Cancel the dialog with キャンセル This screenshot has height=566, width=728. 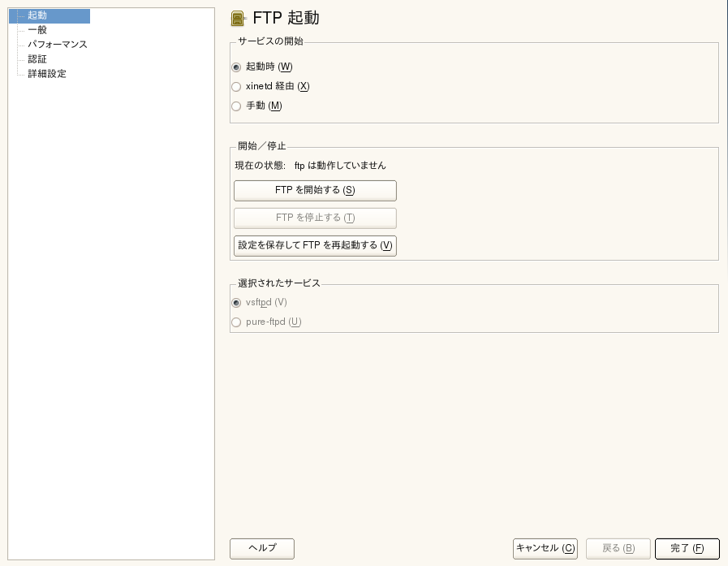tap(545, 548)
